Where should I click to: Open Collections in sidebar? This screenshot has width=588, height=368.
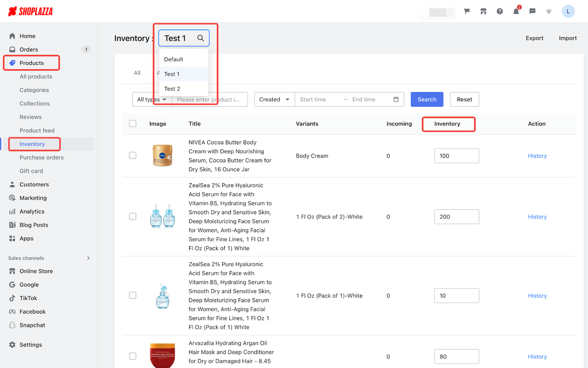[x=34, y=103]
